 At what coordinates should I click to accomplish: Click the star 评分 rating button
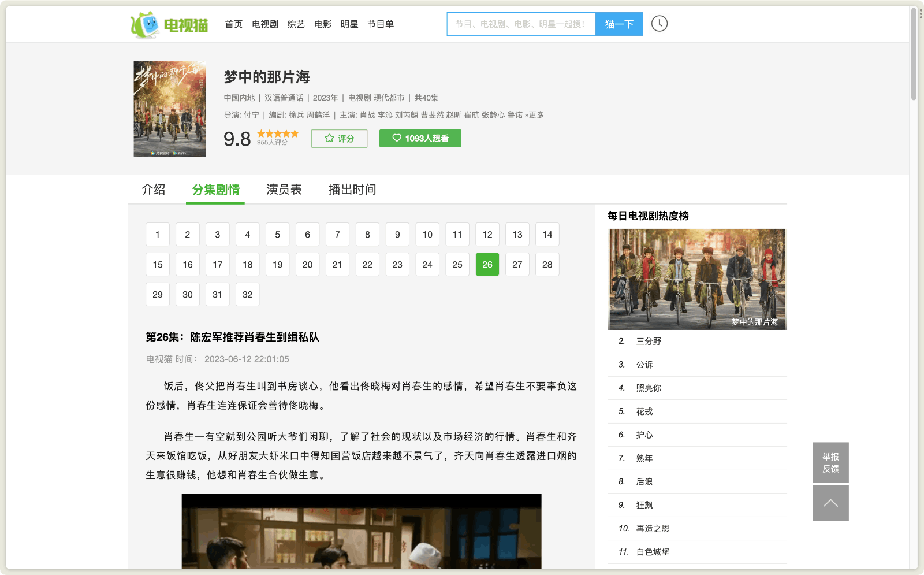point(339,139)
